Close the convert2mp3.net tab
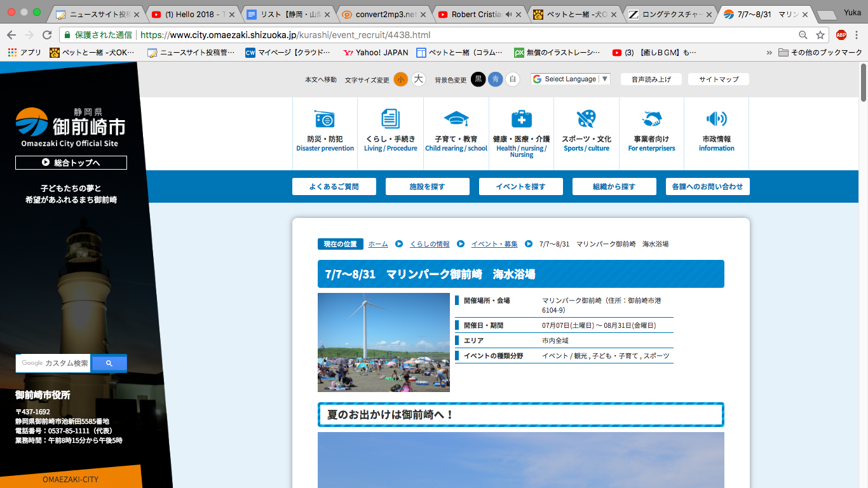 click(423, 14)
